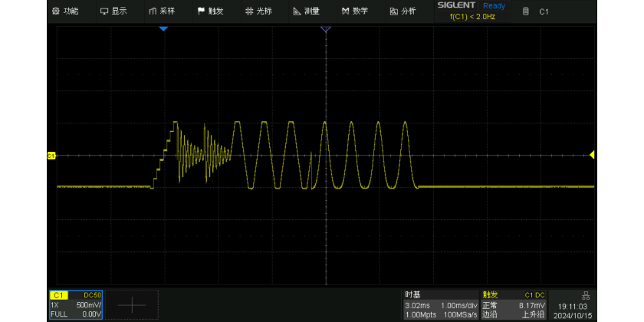Click the yellow C1 ground level indicator
Screen dimensions: 644x322
click(x=52, y=156)
